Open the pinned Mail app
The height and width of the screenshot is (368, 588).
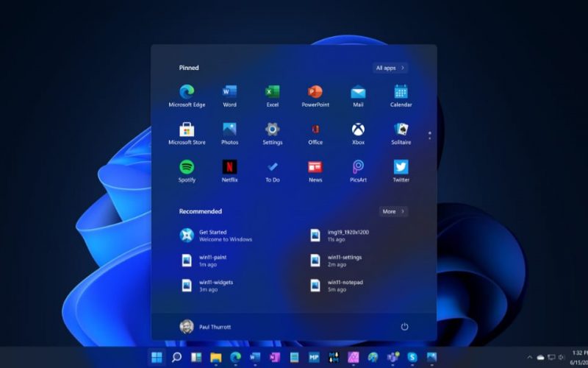358,96
